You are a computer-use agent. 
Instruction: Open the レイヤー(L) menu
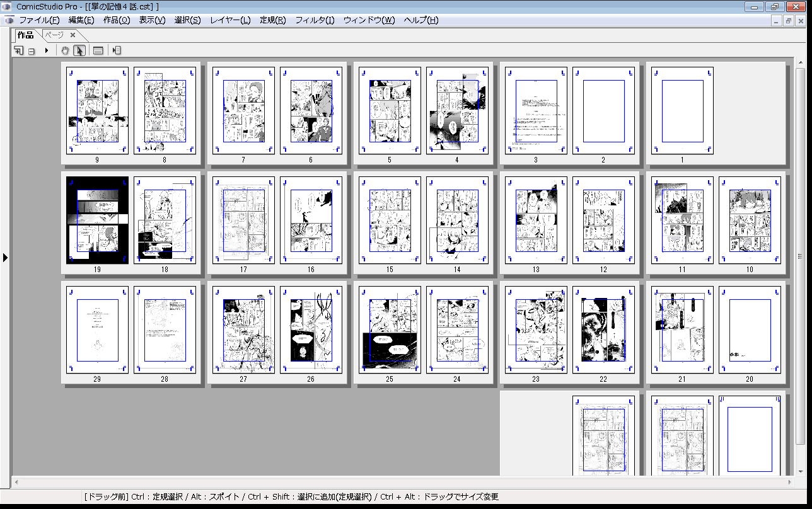(230, 20)
